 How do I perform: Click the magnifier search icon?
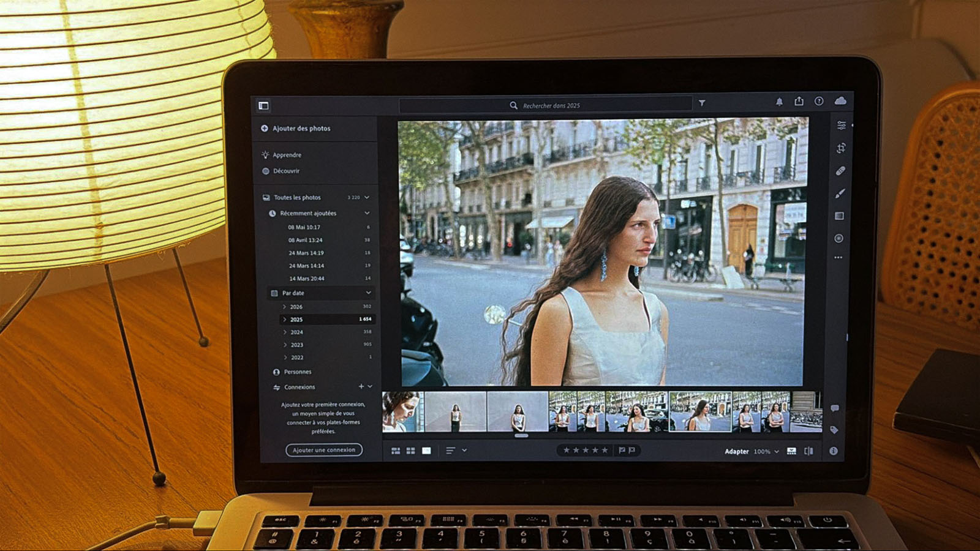[513, 105]
